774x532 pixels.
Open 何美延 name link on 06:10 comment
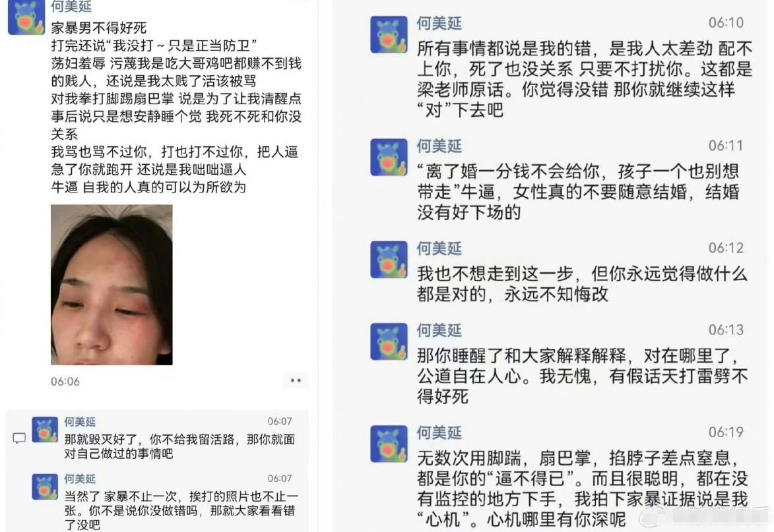pyautogui.click(x=439, y=23)
